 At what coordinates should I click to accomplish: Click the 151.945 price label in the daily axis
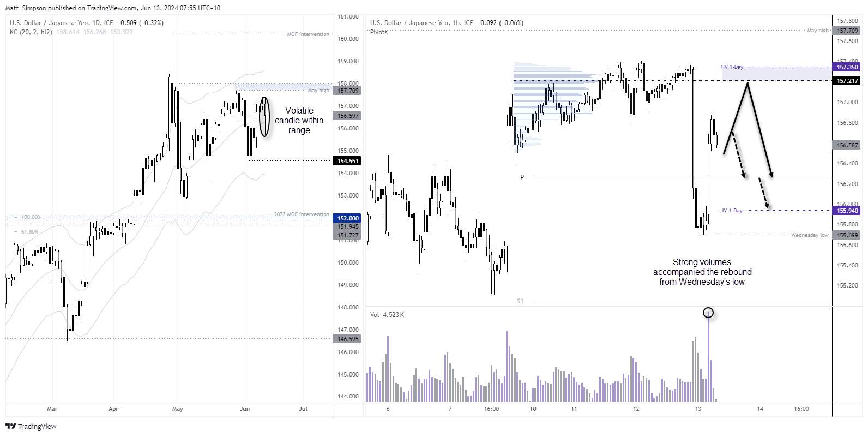[347, 226]
